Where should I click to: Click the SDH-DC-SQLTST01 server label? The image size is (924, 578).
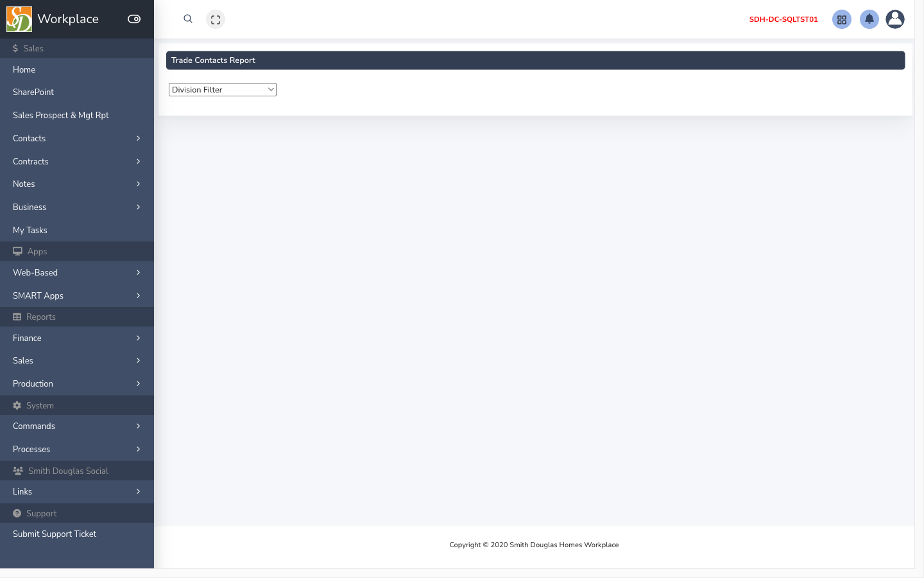click(x=783, y=19)
